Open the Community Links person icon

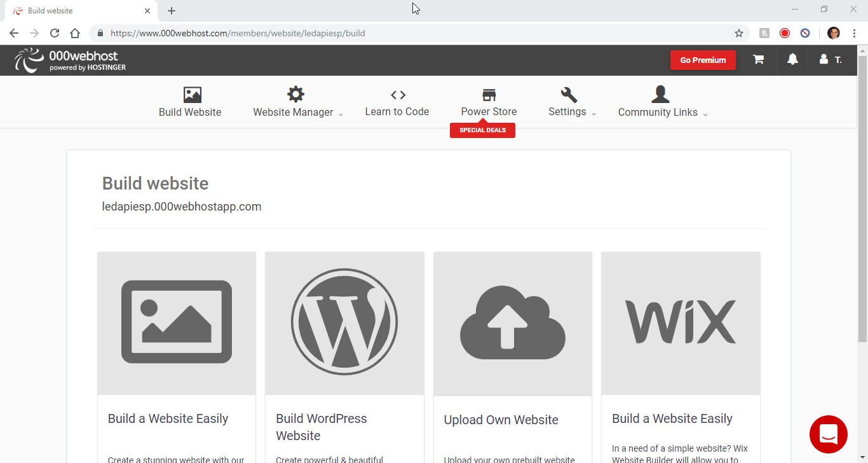coord(660,93)
